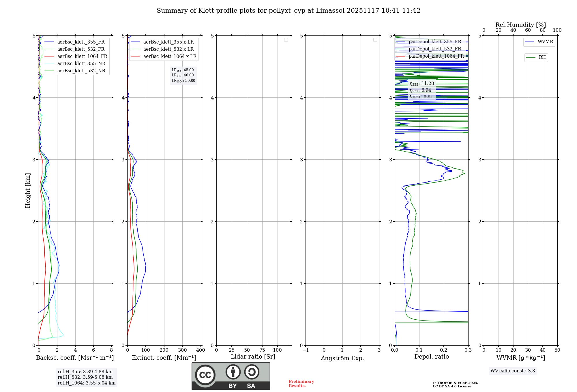The height and width of the screenshot is (392, 577).
Task: Click the WV-calib.const. 3.8 label
Action: click(512, 371)
